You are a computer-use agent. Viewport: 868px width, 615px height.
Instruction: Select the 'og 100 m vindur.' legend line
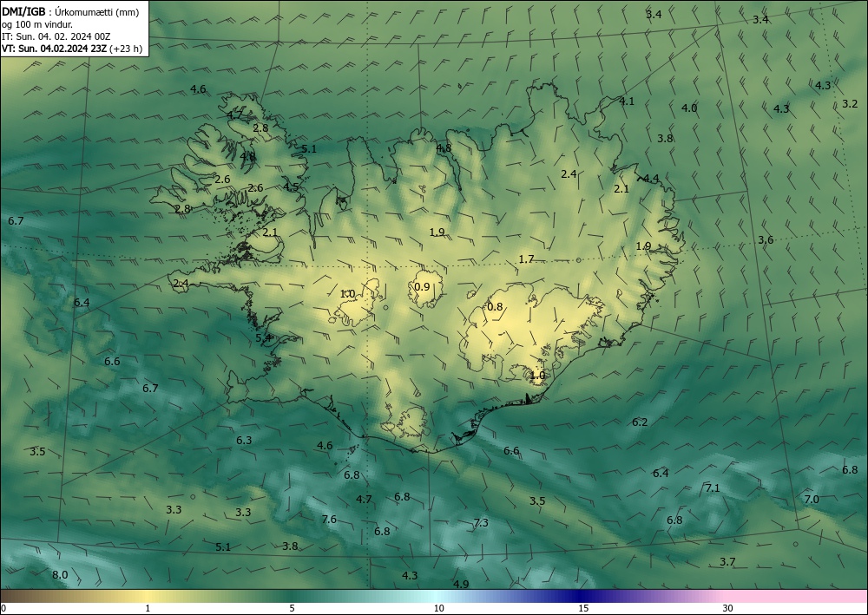[37, 24]
